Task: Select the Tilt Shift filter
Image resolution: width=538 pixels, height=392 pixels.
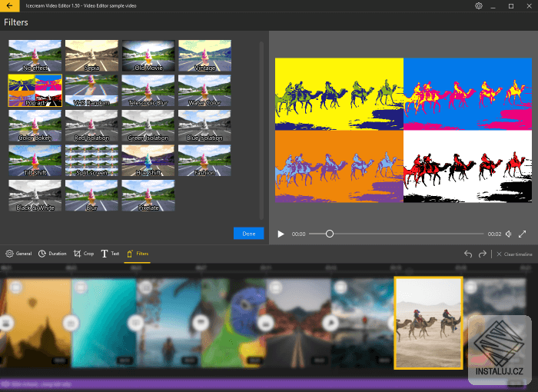Action: pos(35,161)
